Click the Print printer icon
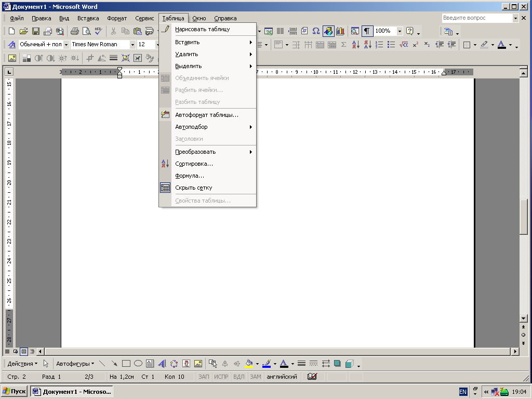532x399 pixels. pos(75,31)
